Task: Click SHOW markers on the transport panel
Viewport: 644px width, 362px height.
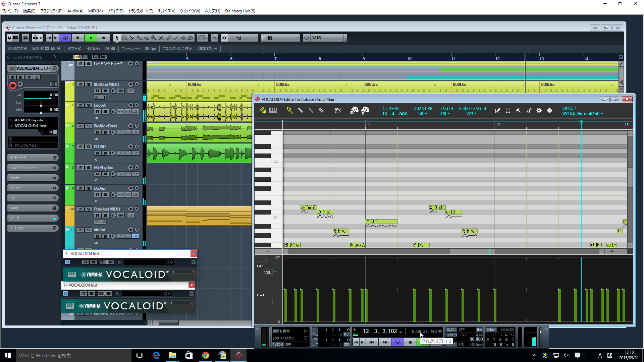Action: 491,330
